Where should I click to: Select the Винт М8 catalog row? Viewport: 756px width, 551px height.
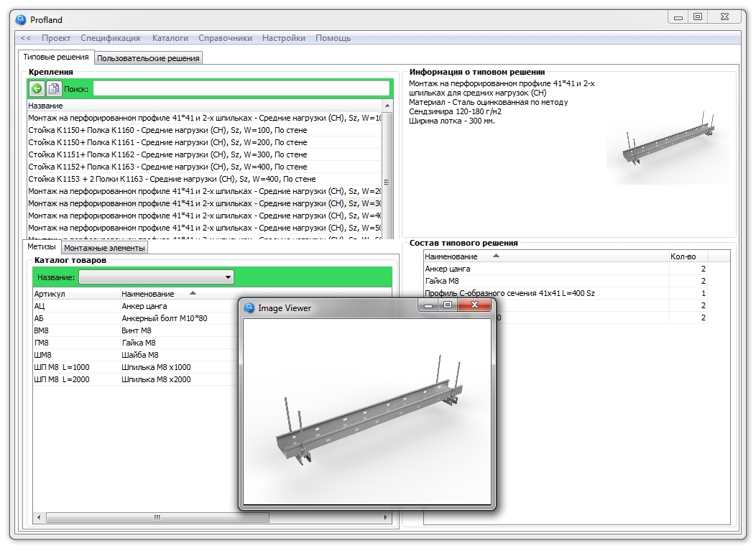tap(137, 330)
